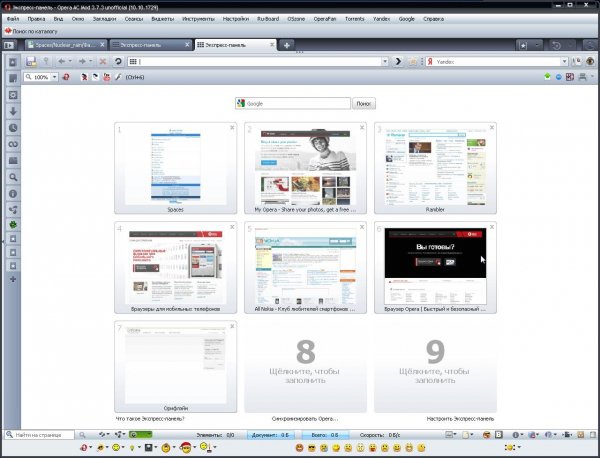Open the Браузер Opera speed dial thumbnail

(435, 267)
